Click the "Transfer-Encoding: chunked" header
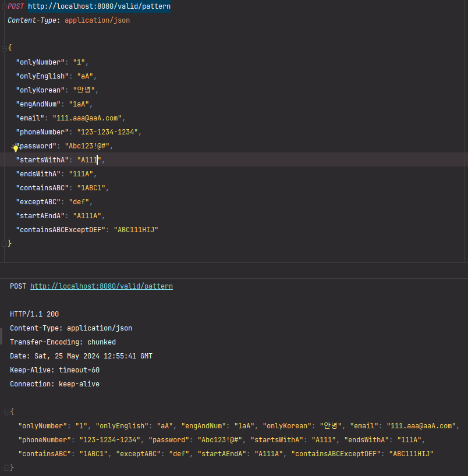Viewport: 468px width, 476px height. point(63,342)
